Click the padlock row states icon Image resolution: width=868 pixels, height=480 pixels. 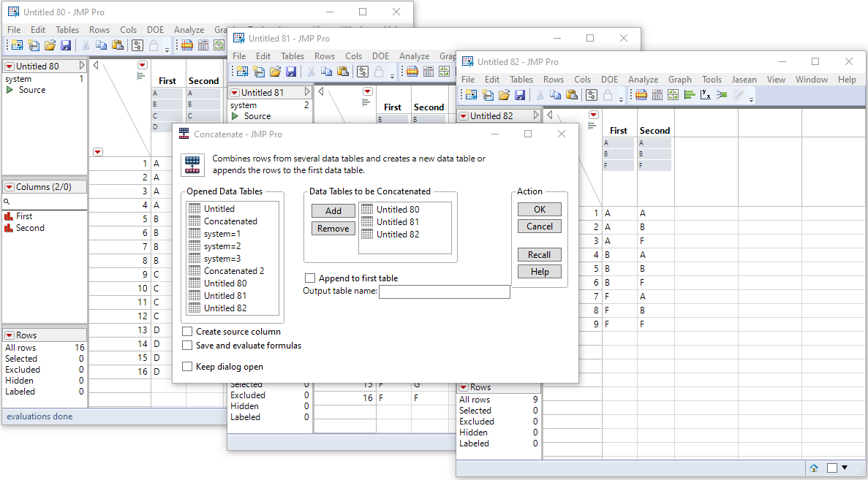click(x=607, y=94)
